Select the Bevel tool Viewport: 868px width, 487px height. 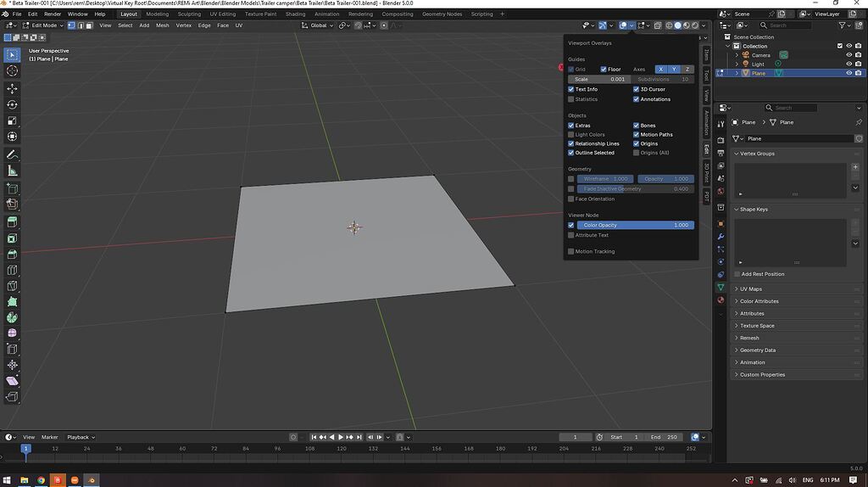point(12,255)
